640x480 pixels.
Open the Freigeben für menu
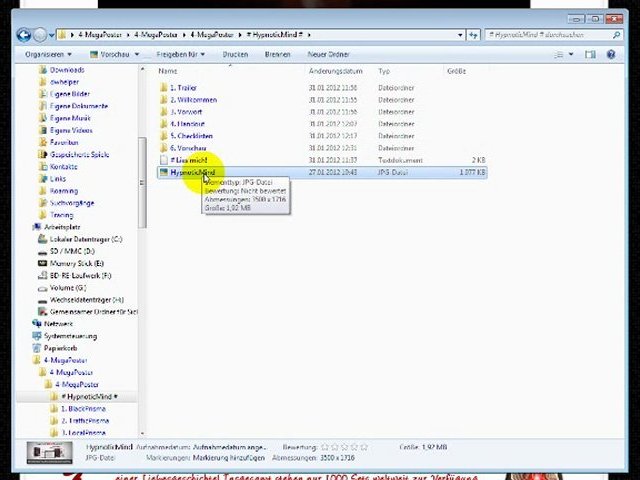(x=180, y=54)
